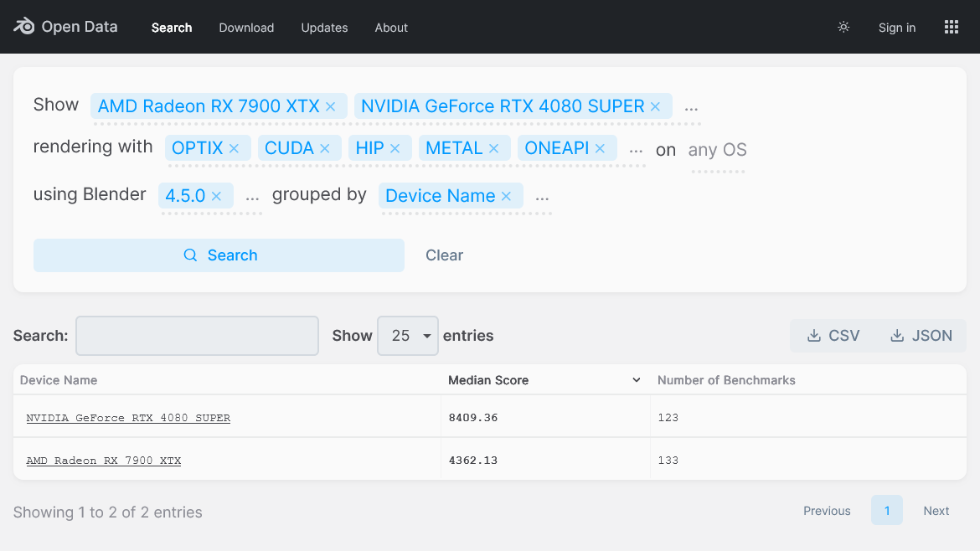980x551 pixels.
Task: Click the 4362.13 median score cell
Action: pos(473,461)
